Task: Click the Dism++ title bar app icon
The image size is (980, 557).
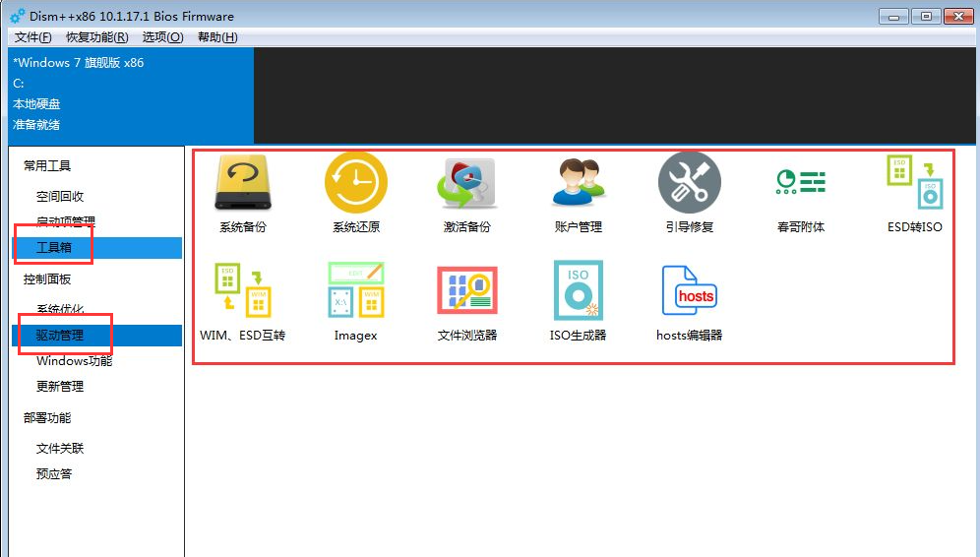Action: 18,16
